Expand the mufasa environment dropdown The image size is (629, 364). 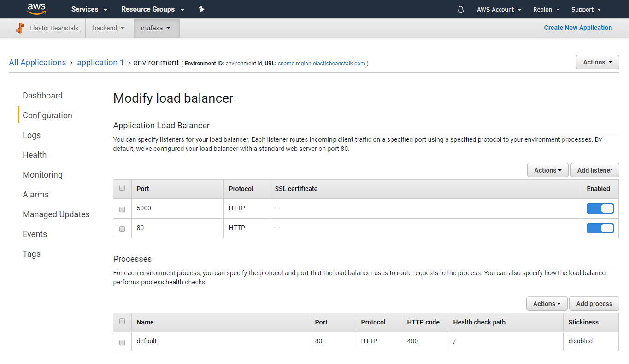[156, 28]
